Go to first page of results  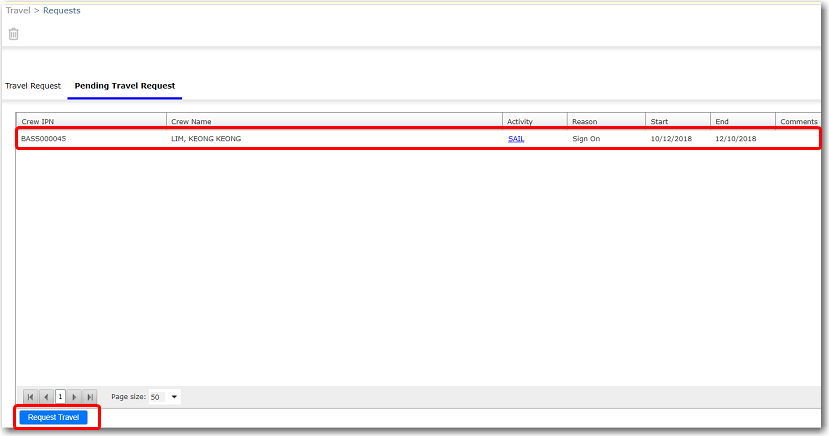pyautogui.click(x=30, y=397)
